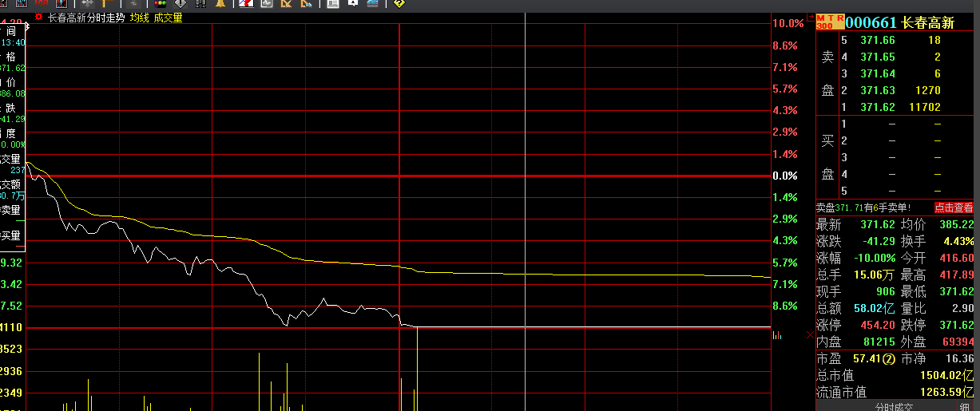980x411 pixels.
Task: Toggle the 成交量 volume legend
Action: [x=168, y=18]
